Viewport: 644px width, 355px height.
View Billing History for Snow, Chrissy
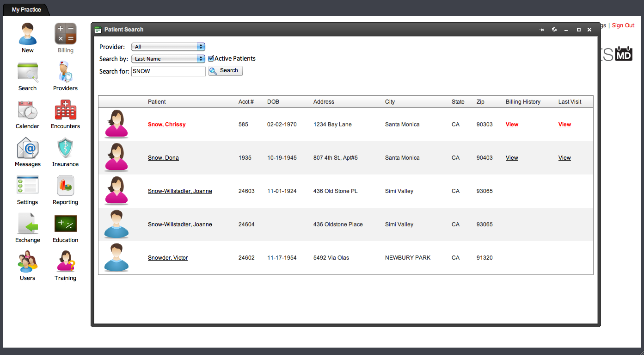tap(512, 125)
